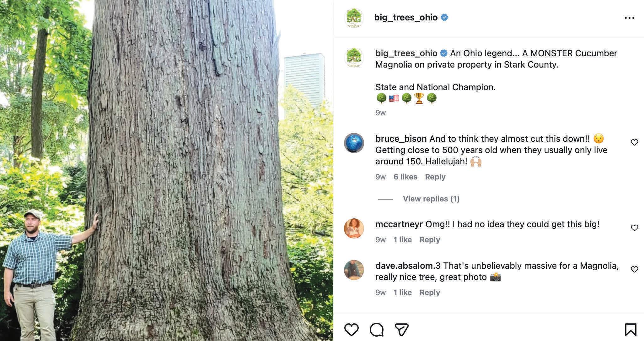Screen dimensions: 644x341
Task: Open dave.absalom.3's profile avatar
Action: click(x=354, y=270)
